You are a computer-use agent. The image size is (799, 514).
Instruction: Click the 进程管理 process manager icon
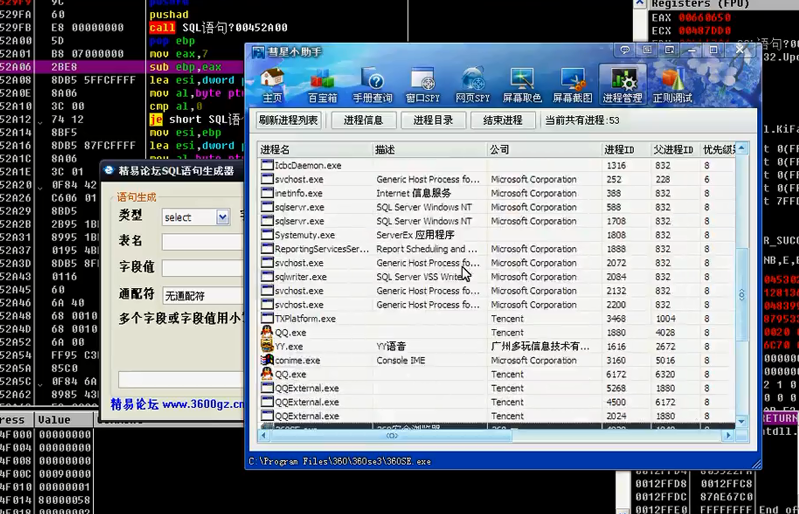(622, 85)
